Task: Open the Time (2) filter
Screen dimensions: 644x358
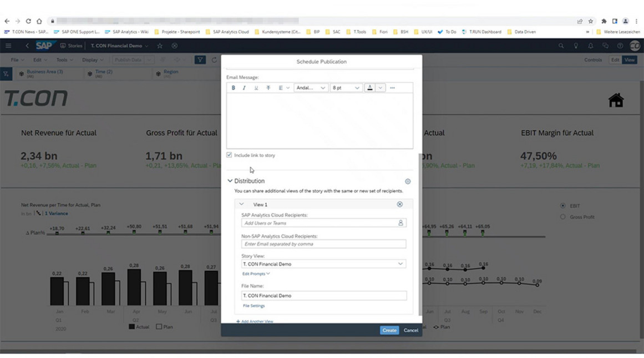Action: tap(100, 74)
